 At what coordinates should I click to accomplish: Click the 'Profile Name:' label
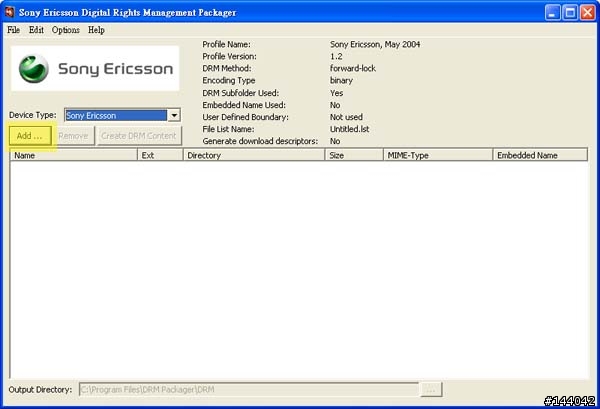(x=227, y=44)
